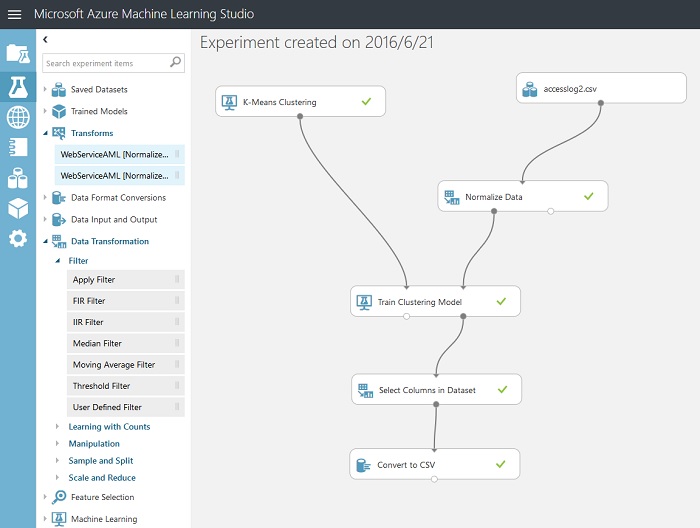Click Feature Selection category icon
The image size is (700, 528).
(59, 497)
